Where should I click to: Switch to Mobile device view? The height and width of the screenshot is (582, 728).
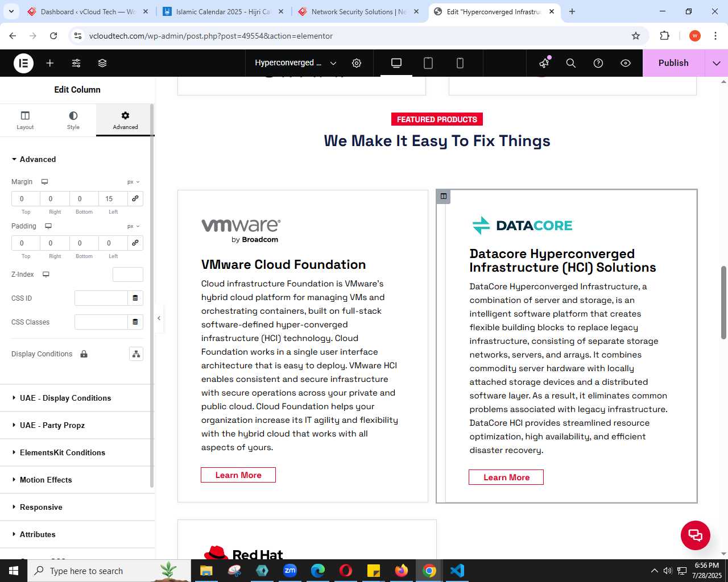[x=460, y=63]
